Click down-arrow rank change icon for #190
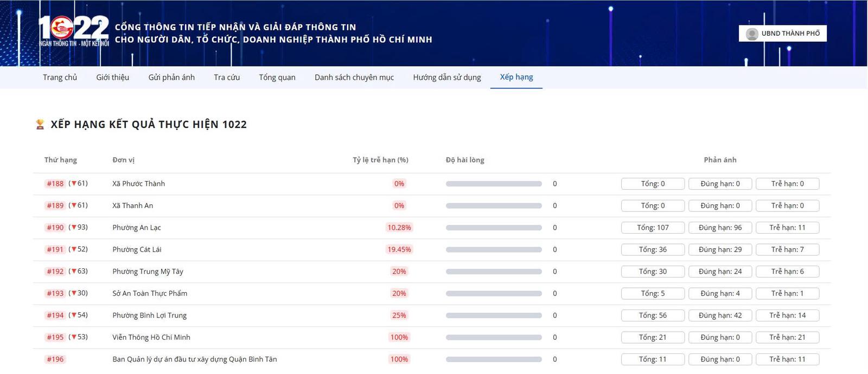 click(x=74, y=228)
